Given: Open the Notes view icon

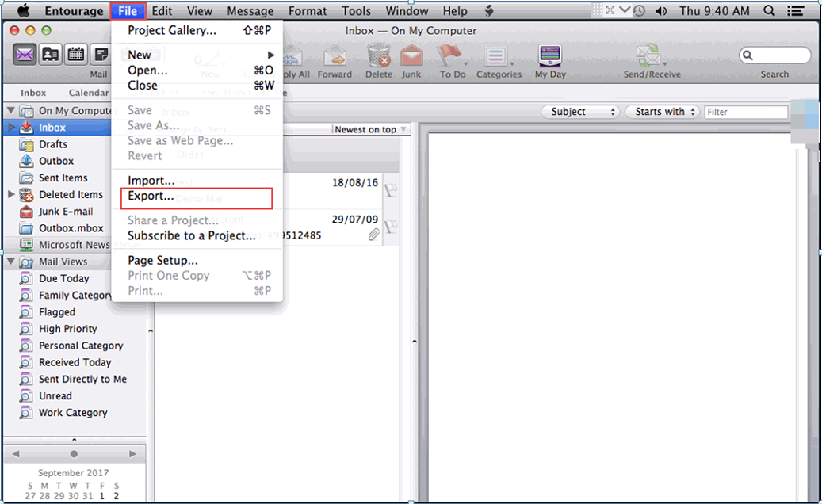Looking at the screenshot, I should [101, 55].
